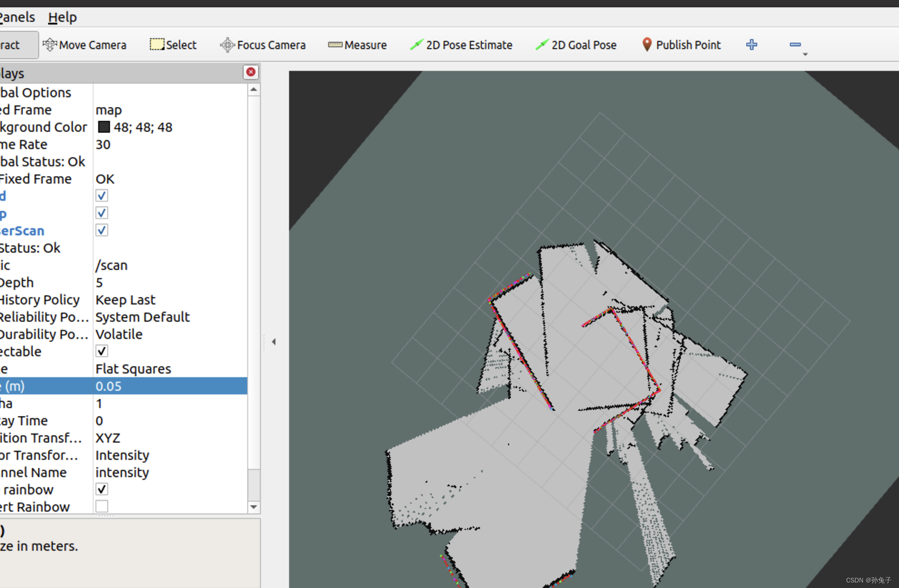This screenshot has width=899, height=588.
Task: Click the minus remove-tool icon
Action: pos(795,45)
